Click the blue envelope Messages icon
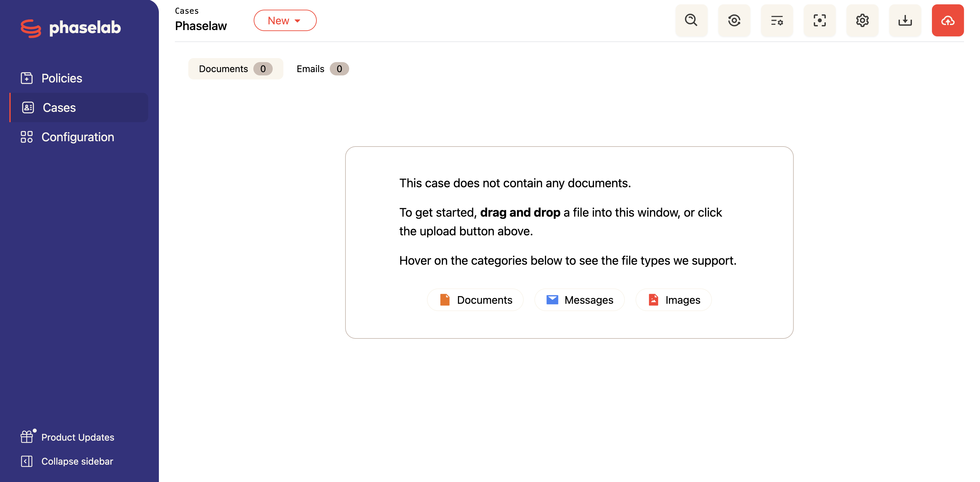980x482 pixels. point(552,300)
